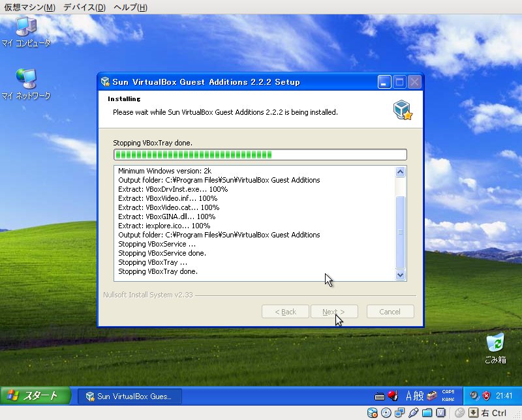Click the IME conversion mode 般 indicator
Image resolution: width=522 pixels, height=420 pixels.
[419, 396]
